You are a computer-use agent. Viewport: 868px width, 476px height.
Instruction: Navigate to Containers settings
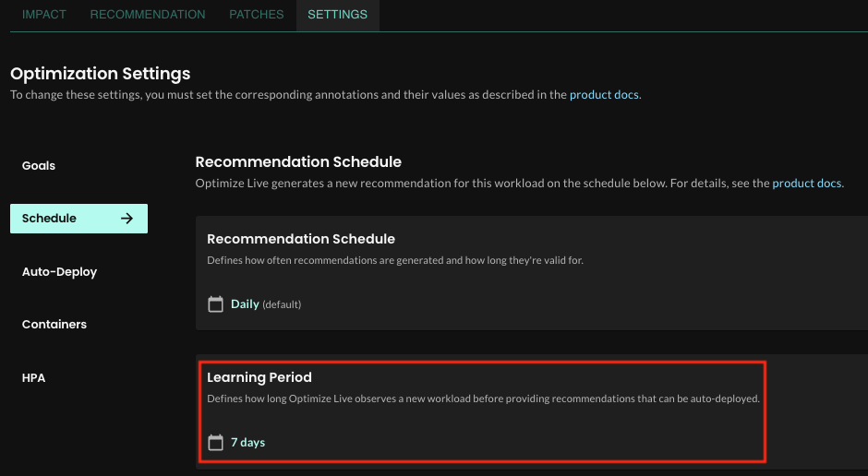point(54,325)
